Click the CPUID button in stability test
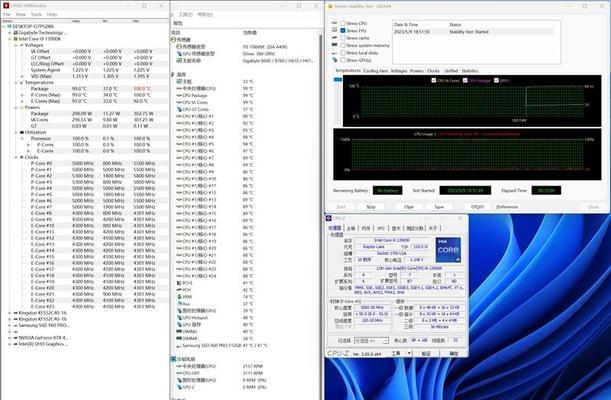611x400 pixels. coord(477,207)
